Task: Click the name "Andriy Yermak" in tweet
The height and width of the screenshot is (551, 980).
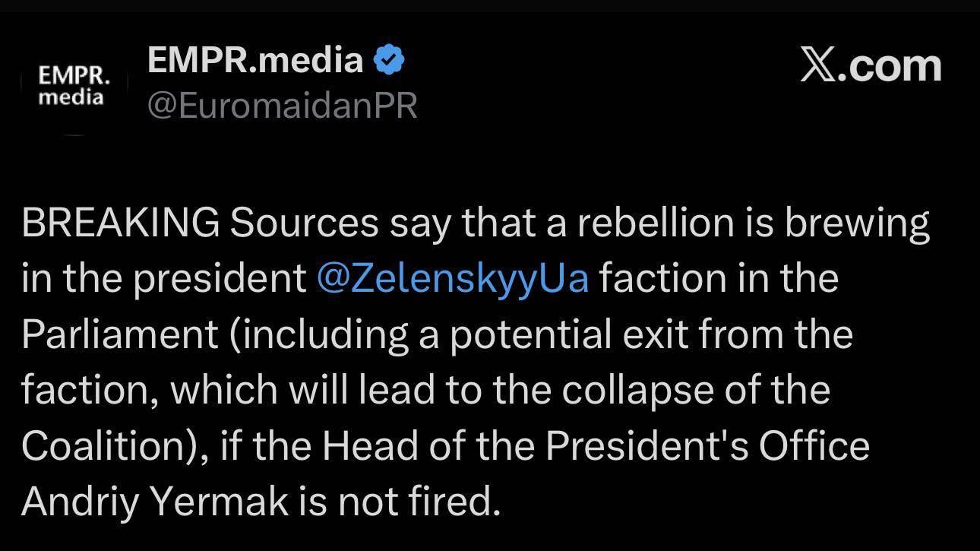Action: [x=155, y=501]
